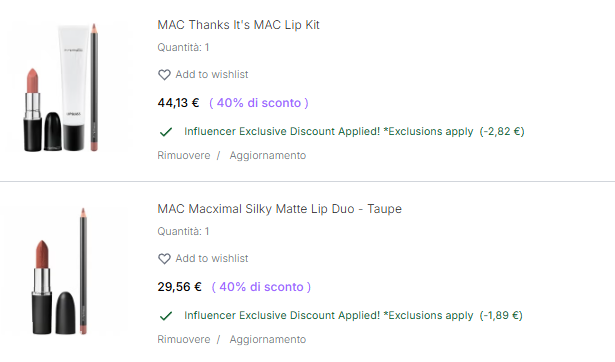Select Aggiornamento for the MAC Lip Kit
The image size is (615, 362).
click(x=268, y=155)
